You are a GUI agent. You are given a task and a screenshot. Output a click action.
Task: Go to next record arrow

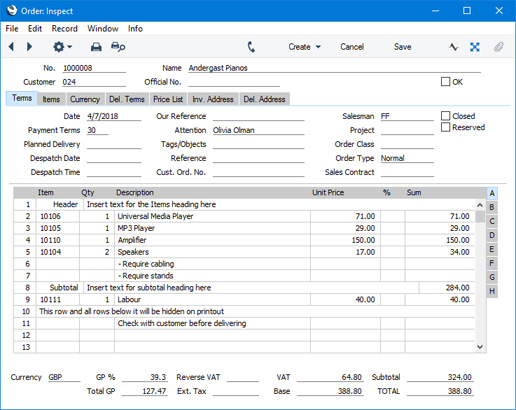coord(29,47)
